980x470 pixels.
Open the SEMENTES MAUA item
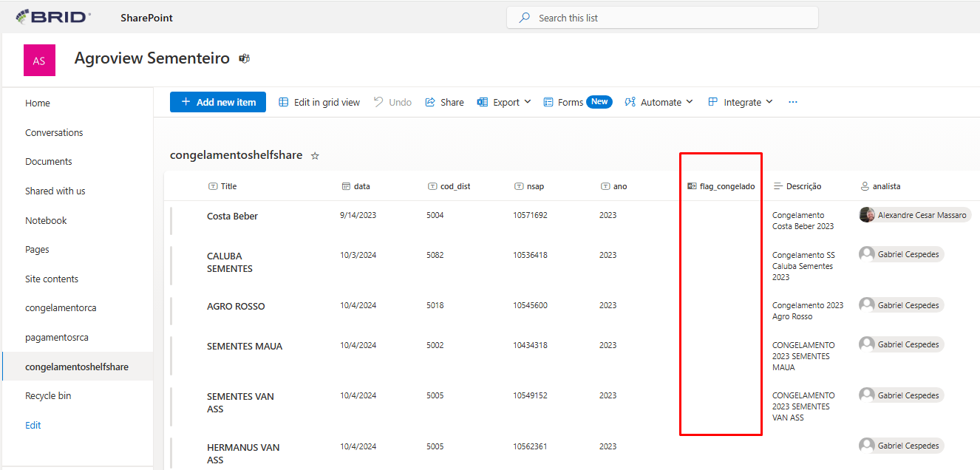click(245, 347)
